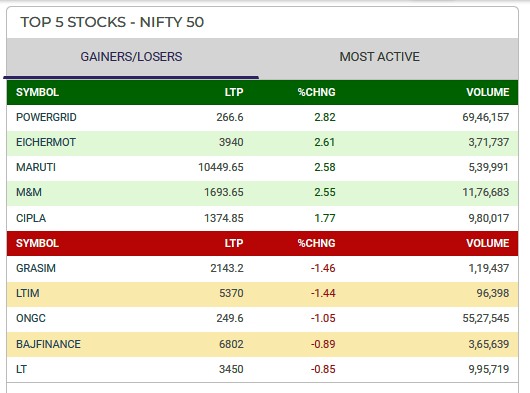Switch to the GAINERS/LOSERS tab
Image resolution: width=530 pixels, height=393 pixels.
coord(131,57)
